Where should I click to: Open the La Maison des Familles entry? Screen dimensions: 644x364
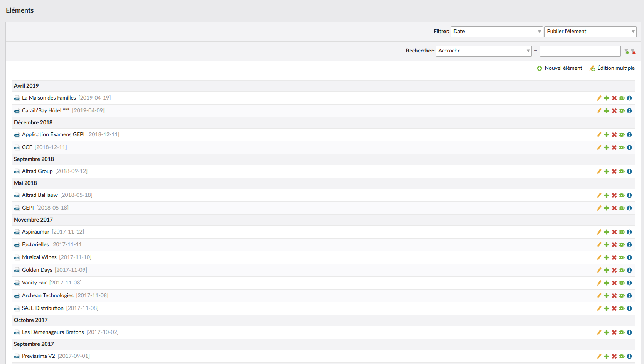click(49, 98)
